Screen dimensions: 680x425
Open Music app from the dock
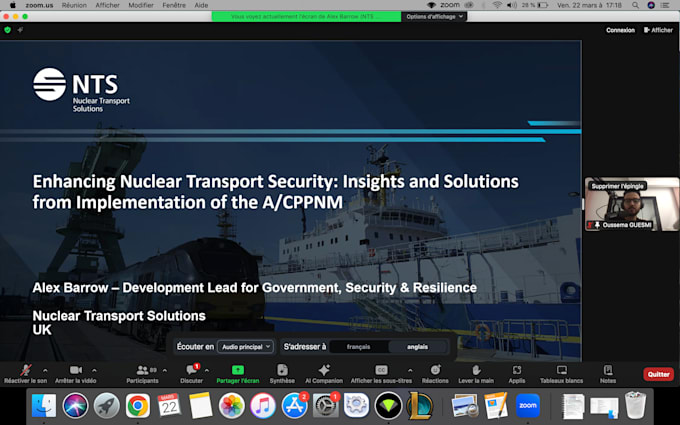pyautogui.click(x=263, y=406)
